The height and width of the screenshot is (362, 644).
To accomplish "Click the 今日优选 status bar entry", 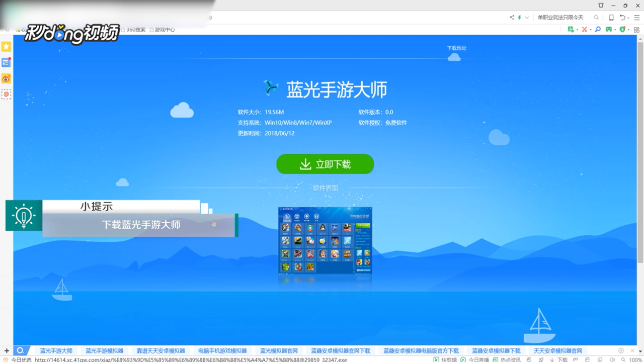I will coord(18,359).
